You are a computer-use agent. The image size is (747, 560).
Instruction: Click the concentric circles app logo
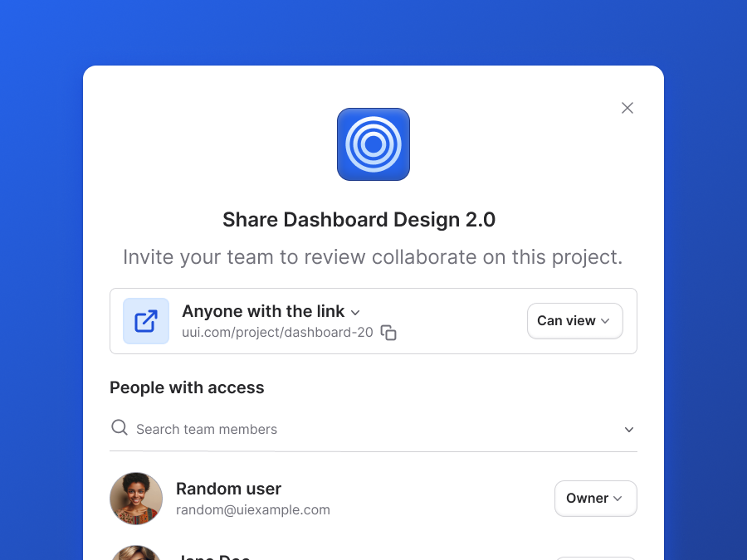pos(373,144)
